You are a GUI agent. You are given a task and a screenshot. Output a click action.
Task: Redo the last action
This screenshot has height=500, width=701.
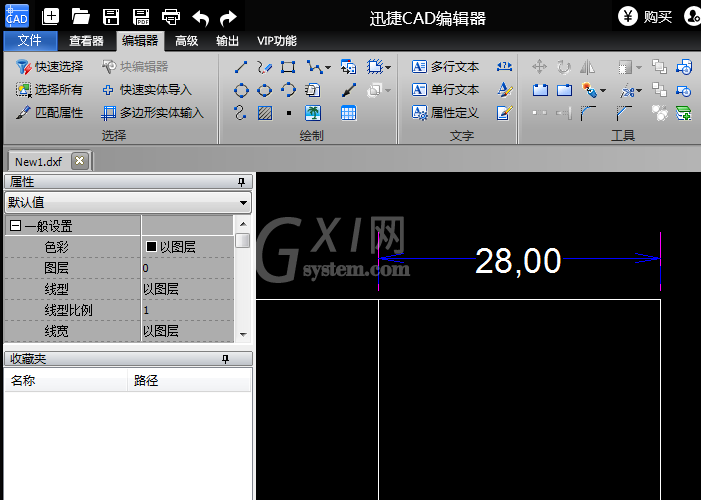coord(228,18)
